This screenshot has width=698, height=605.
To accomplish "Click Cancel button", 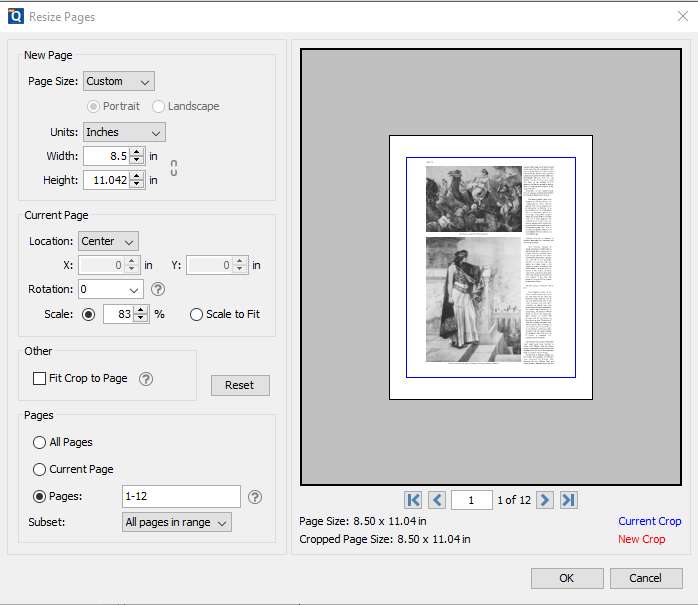I will tap(645, 578).
